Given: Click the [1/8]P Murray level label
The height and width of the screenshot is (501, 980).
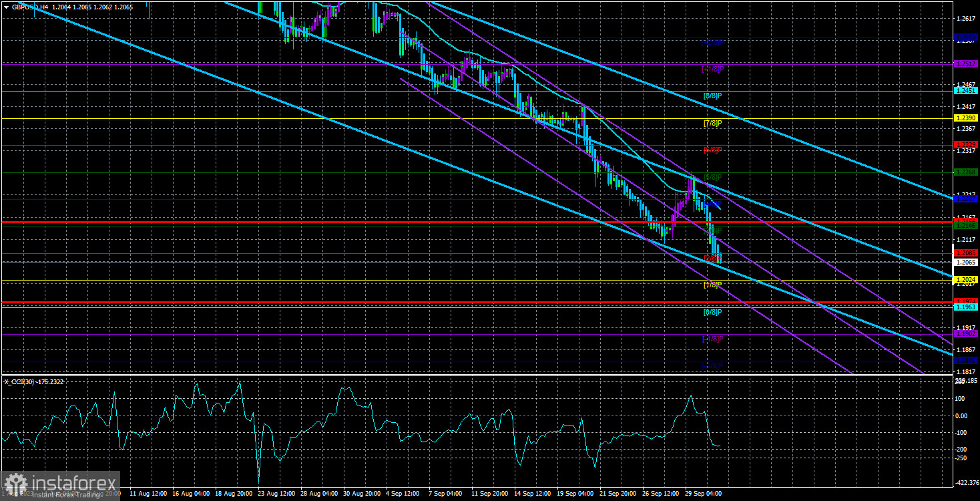Looking at the screenshot, I should tap(712, 285).
